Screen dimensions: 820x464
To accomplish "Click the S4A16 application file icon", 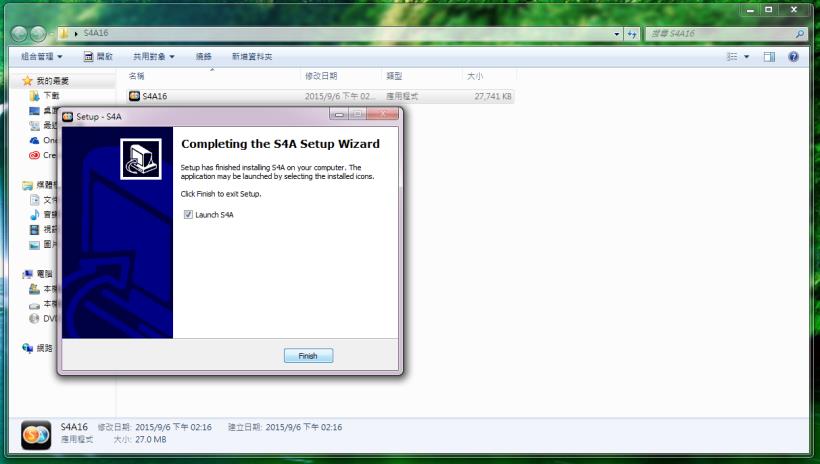I will coord(135,97).
